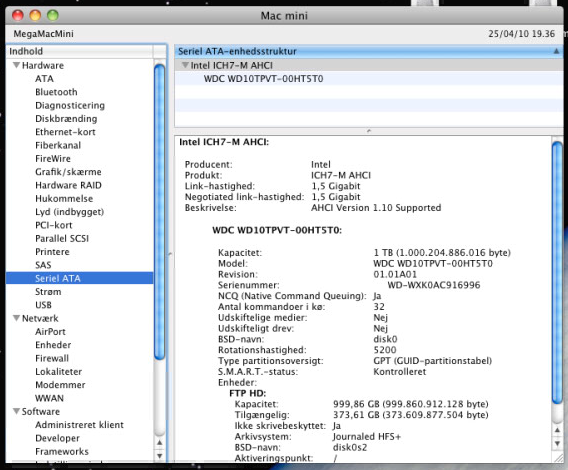Show PCI-kort information

pos(54,225)
